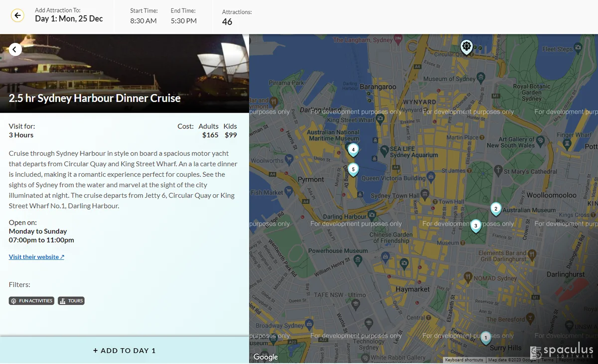The height and width of the screenshot is (364, 598).
Task: Click the 3 Hours visit duration
Action: (21, 135)
